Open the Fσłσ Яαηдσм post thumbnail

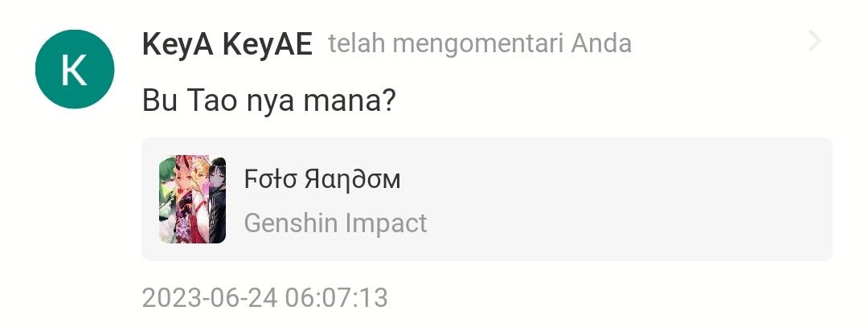pyautogui.click(x=192, y=199)
